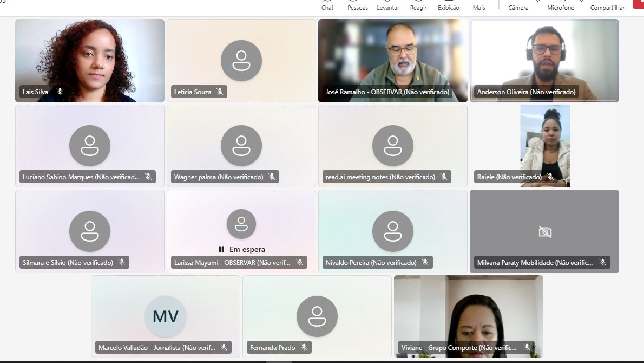Image resolution: width=644 pixels, height=363 pixels.
Task: Select José Ramalho's video tile
Action: 393,61
